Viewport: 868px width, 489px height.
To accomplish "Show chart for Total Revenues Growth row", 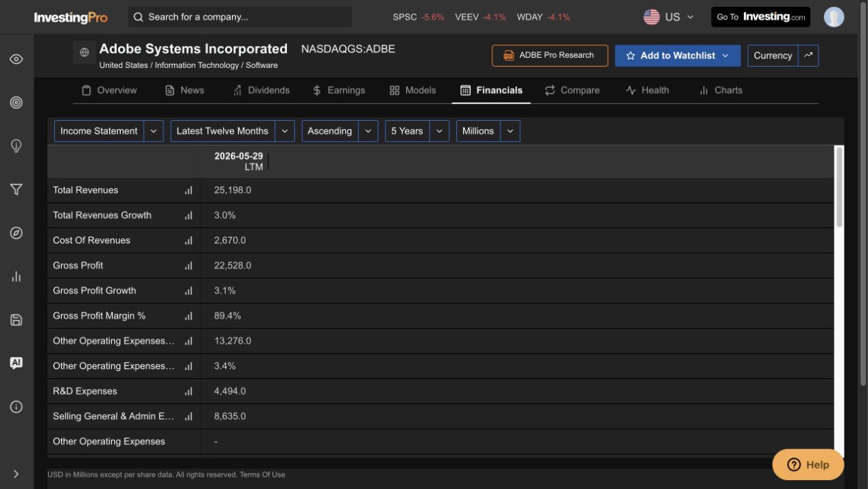I will coord(189,216).
